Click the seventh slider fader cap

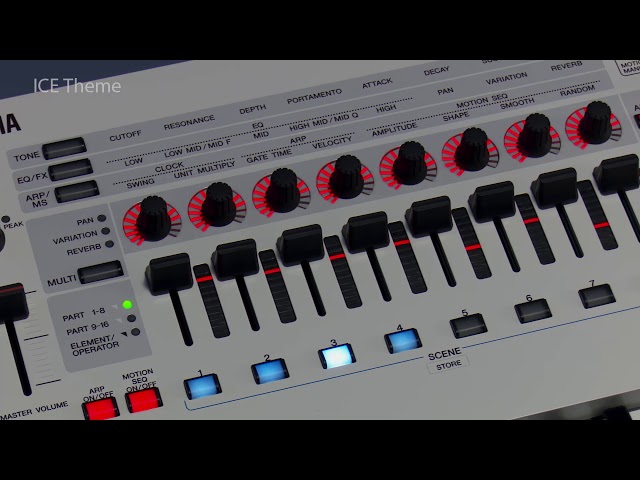tap(554, 188)
